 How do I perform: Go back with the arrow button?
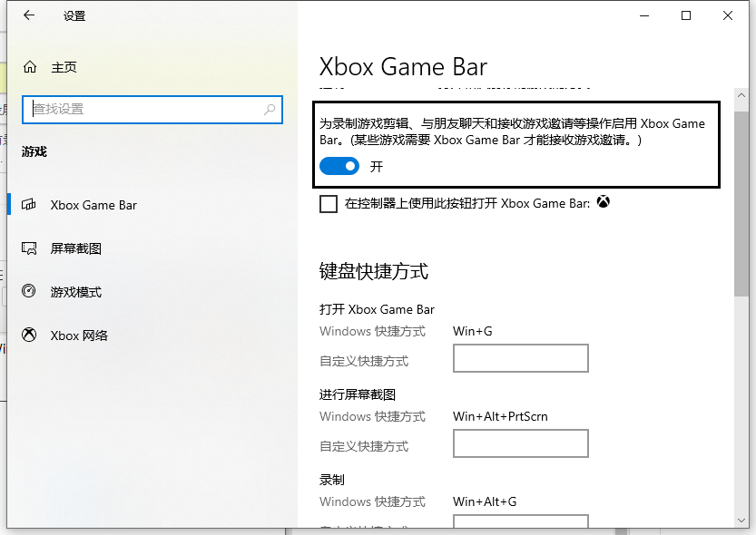[29, 15]
